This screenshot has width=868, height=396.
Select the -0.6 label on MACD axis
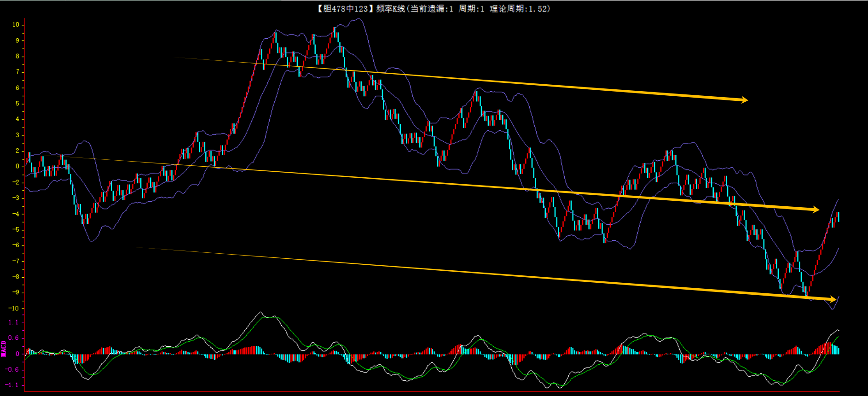point(12,369)
